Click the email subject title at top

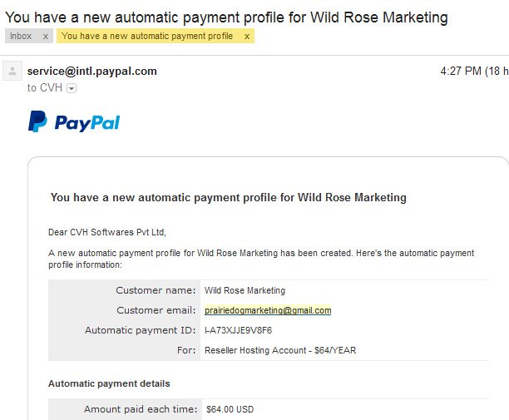[x=226, y=17]
